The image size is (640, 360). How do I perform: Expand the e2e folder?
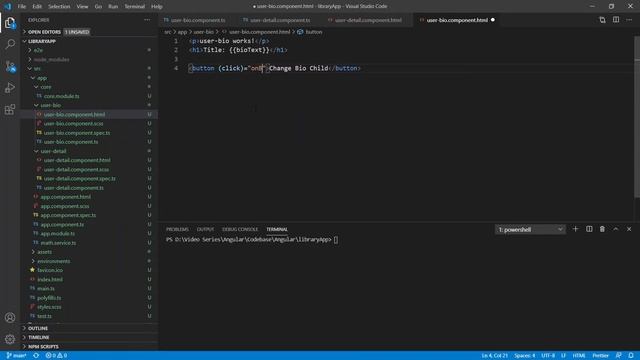coord(38,50)
